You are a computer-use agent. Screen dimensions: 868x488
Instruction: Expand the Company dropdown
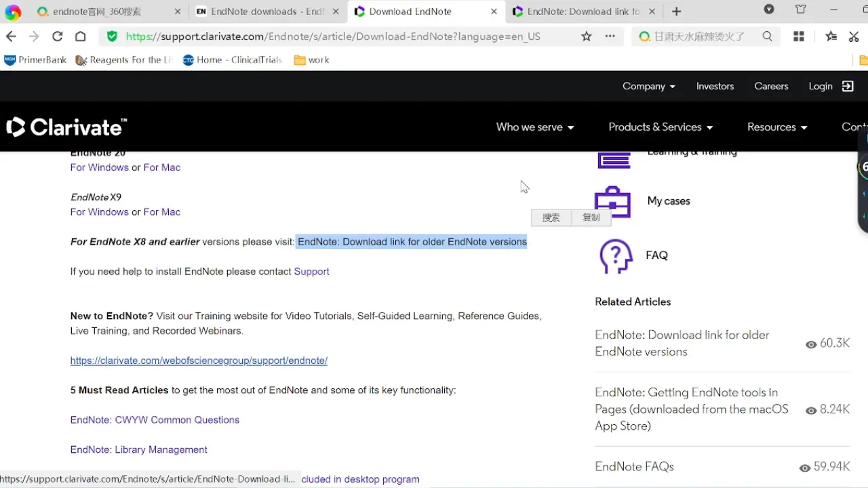(649, 86)
